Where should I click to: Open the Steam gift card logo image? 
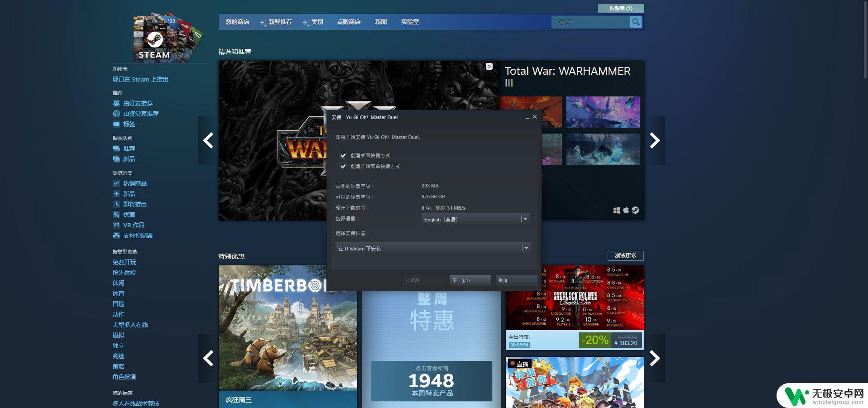[168, 37]
